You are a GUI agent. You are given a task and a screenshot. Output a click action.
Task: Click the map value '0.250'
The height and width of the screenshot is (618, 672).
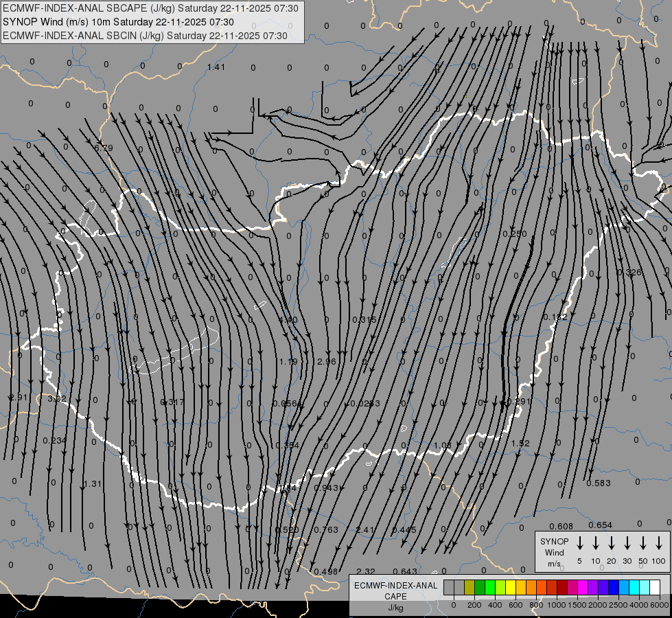click(515, 233)
